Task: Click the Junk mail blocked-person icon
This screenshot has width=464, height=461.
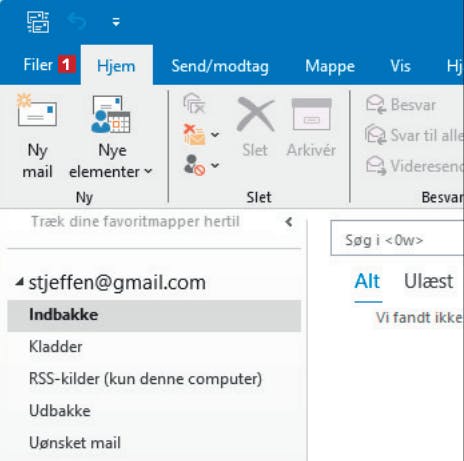Action: pyautogui.click(x=194, y=165)
